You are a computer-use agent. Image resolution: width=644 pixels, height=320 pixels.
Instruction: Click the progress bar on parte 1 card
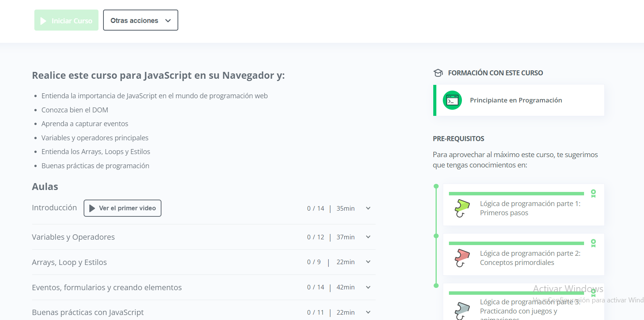point(516,193)
